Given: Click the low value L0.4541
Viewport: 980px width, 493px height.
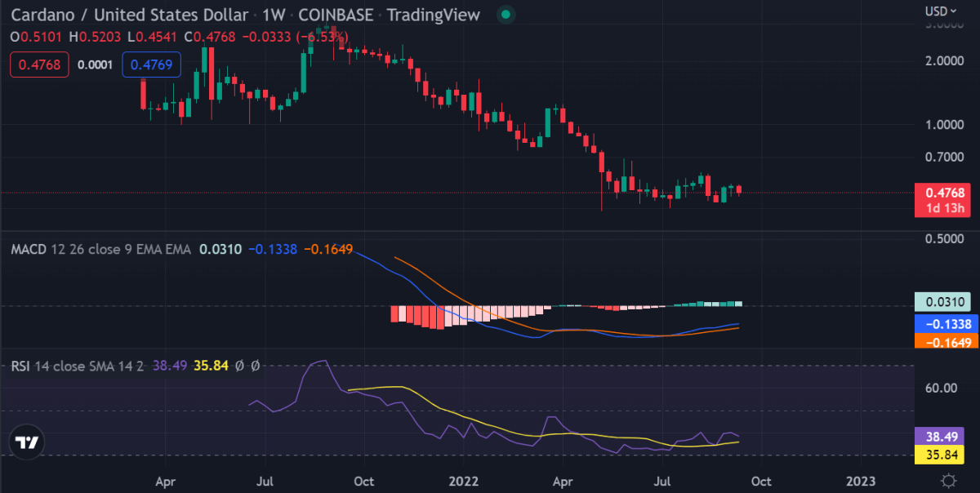Looking at the screenshot, I should [x=153, y=37].
